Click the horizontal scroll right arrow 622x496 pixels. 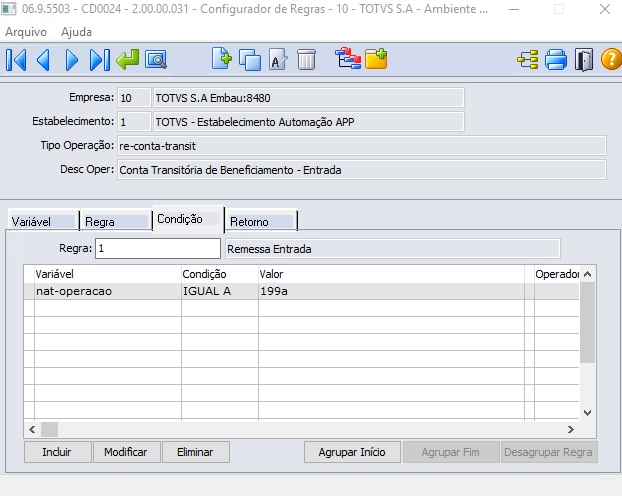click(571, 429)
